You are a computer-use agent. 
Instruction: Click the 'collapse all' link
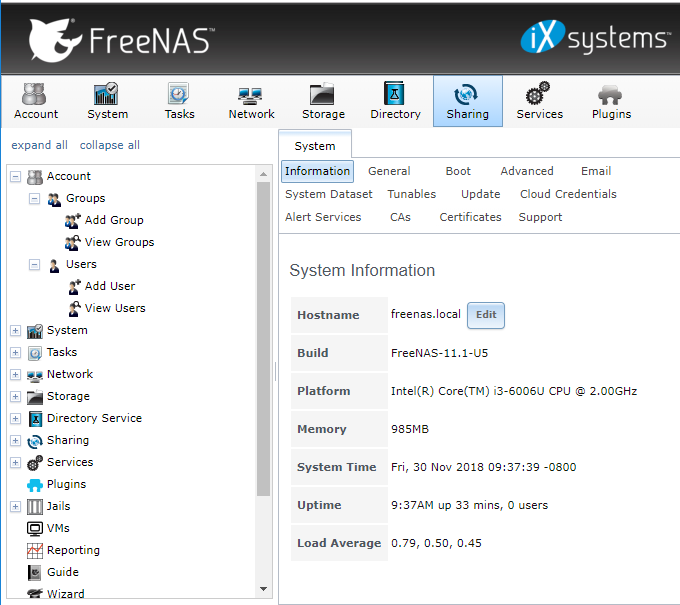(110, 145)
